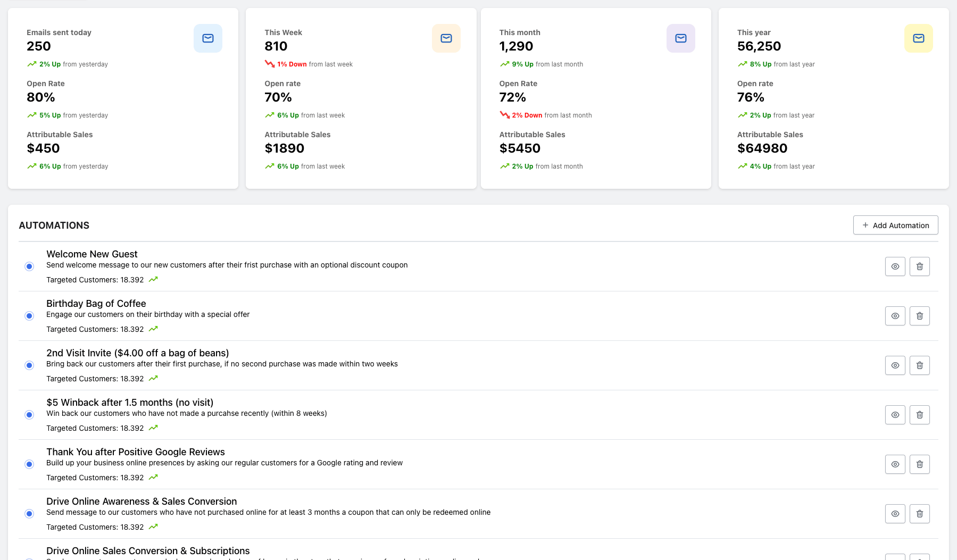Select the Welcome New Guest radio button

[x=29, y=266]
